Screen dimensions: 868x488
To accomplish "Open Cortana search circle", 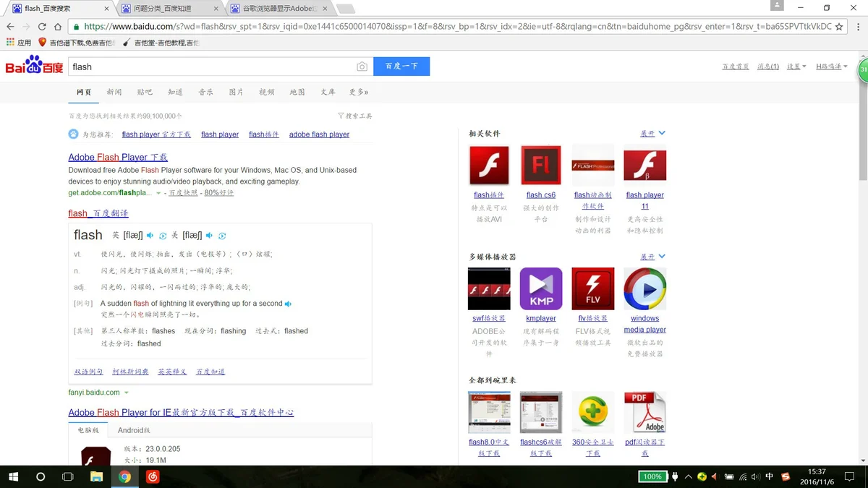I will pyautogui.click(x=41, y=476).
